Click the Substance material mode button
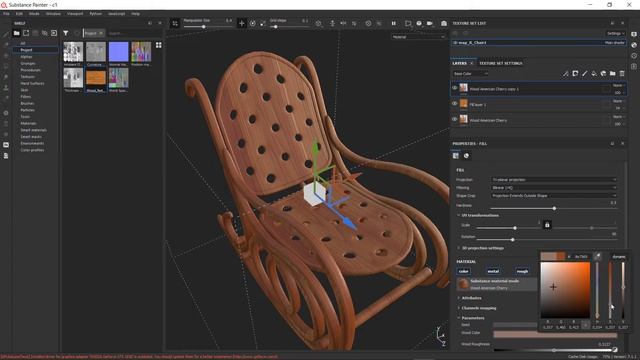Image resolution: width=640 pixels, height=360 pixels. point(497,284)
